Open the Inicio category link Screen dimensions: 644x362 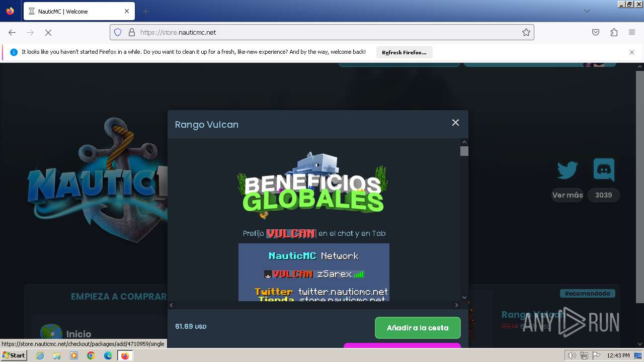pyautogui.click(x=79, y=334)
